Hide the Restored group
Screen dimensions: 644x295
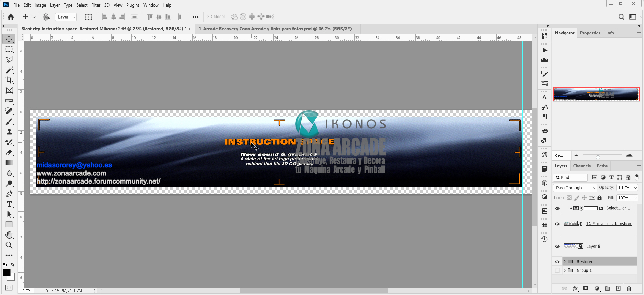557,262
